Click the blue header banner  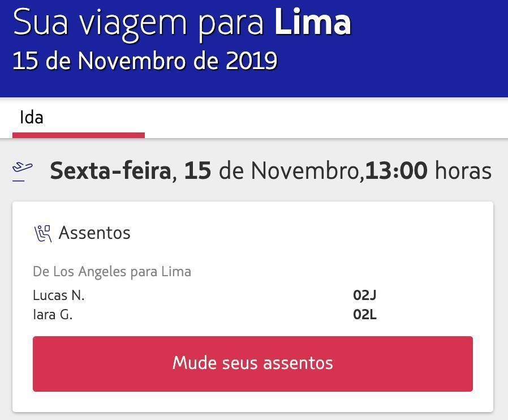pyautogui.click(x=254, y=49)
